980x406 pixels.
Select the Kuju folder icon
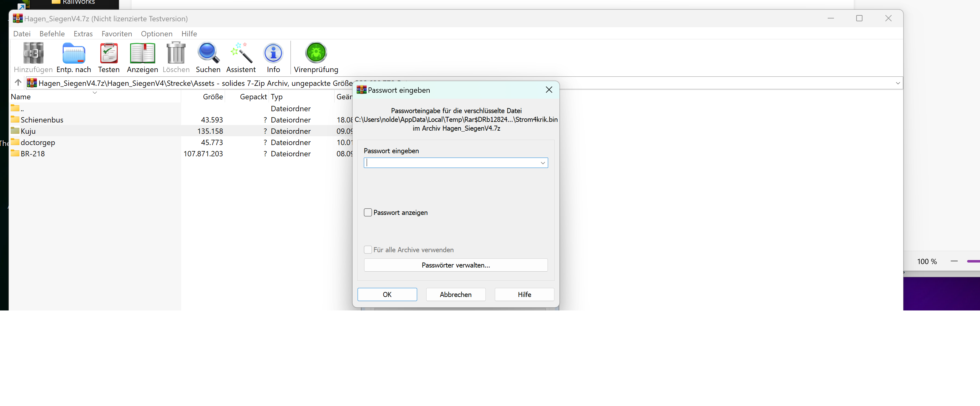click(x=15, y=131)
